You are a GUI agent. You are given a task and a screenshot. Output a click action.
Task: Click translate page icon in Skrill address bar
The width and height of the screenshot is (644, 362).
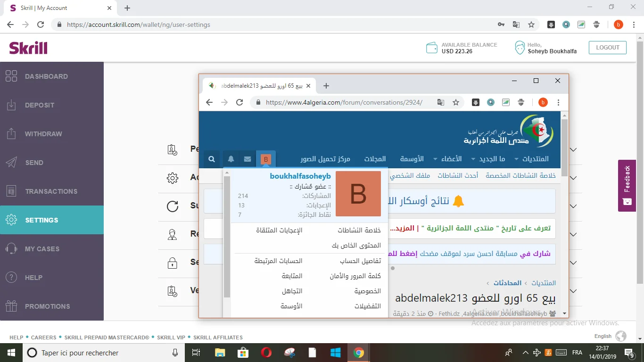[x=516, y=25]
